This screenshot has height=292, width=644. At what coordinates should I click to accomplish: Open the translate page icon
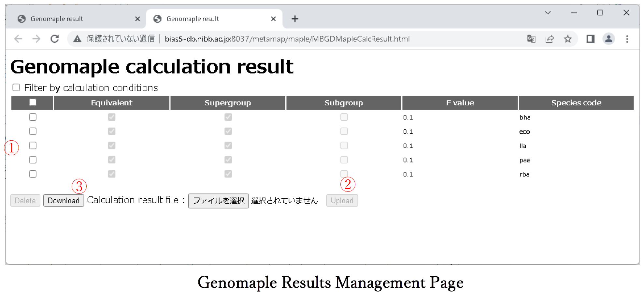[531, 39]
